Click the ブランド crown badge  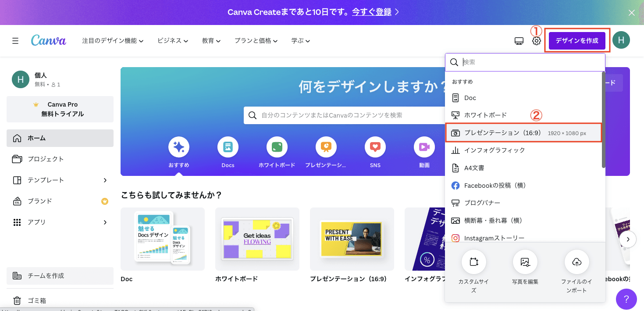[105, 201]
